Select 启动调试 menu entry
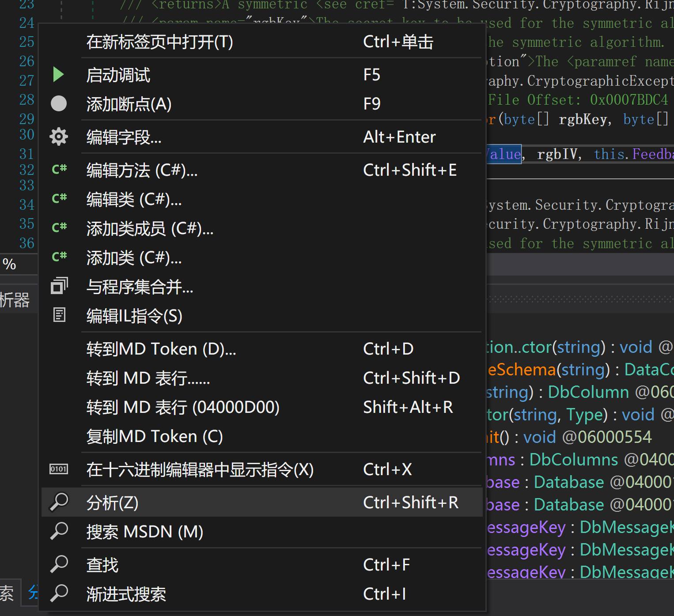 point(262,75)
